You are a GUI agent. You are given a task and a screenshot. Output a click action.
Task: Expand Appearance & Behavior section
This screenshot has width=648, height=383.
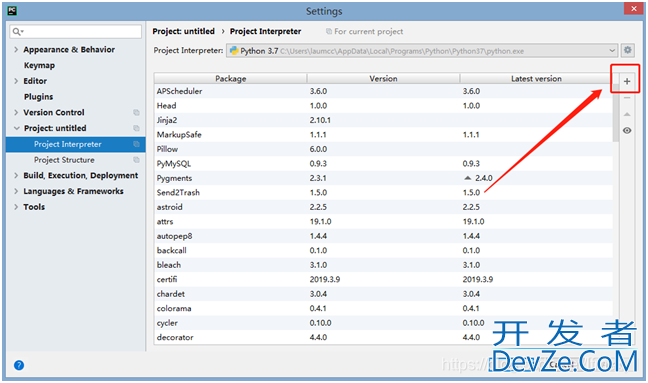click(x=16, y=49)
